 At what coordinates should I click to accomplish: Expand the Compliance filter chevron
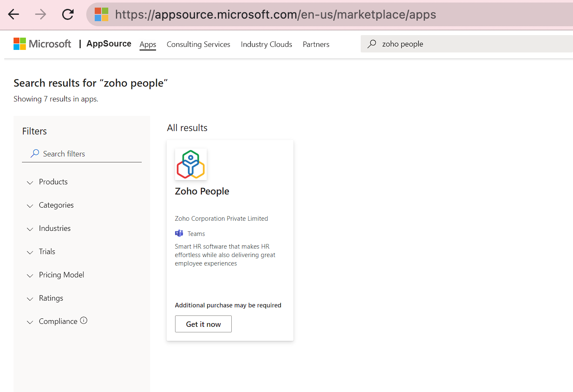tap(30, 322)
